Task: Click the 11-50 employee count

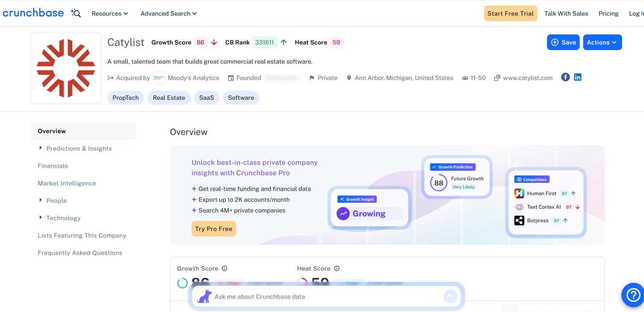Action: click(x=478, y=78)
